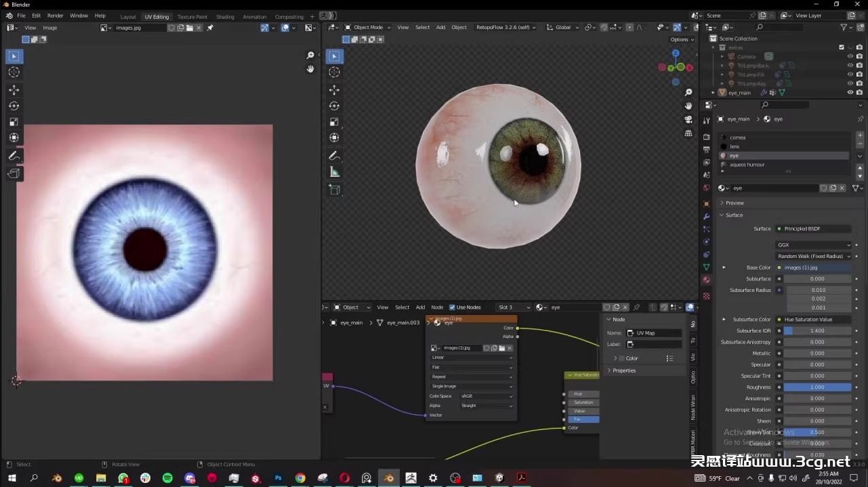Image resolution: width=868 pixels, height=487 pixels.
Task: Select the Rotate tool in 3D viewport
Action: tap(334, 106)
